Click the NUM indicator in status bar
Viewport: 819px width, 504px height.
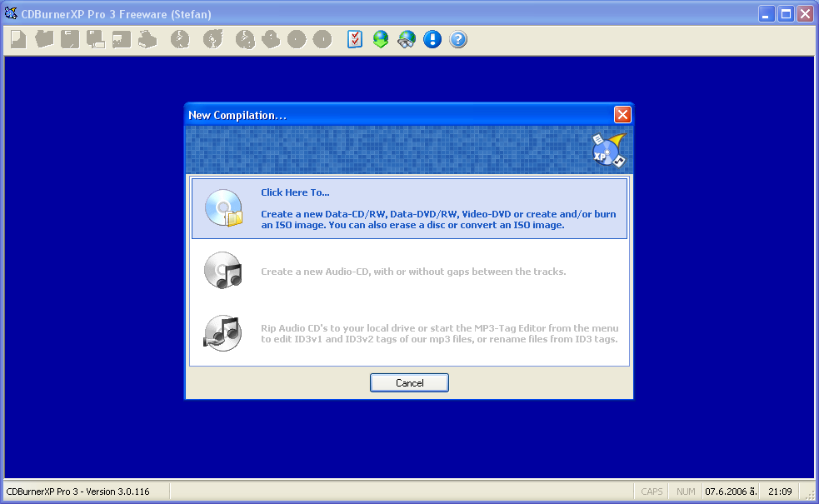[x=686, y=492]
